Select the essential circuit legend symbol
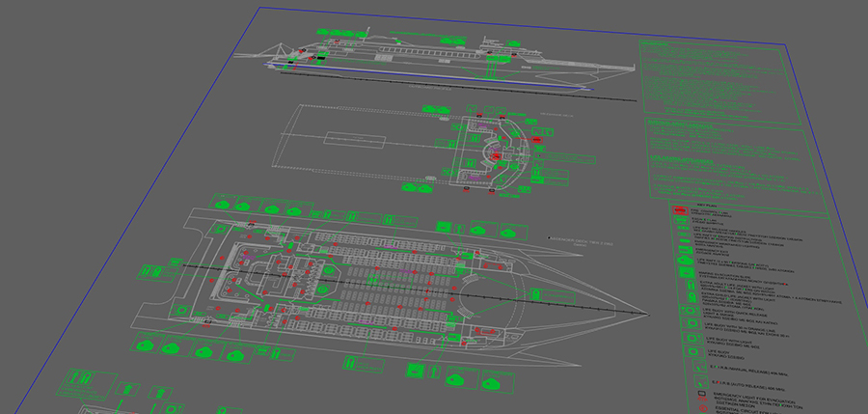 click(x=704, y=408)
